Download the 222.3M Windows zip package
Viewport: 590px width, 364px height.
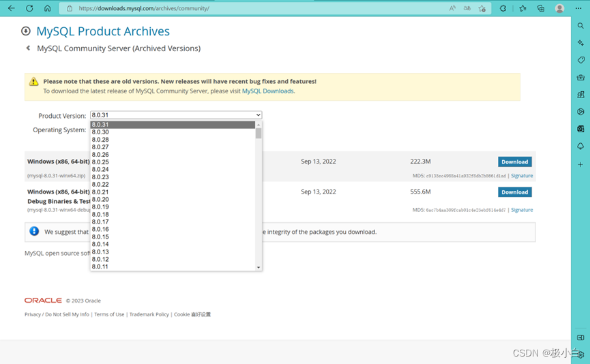click(515, 162)
